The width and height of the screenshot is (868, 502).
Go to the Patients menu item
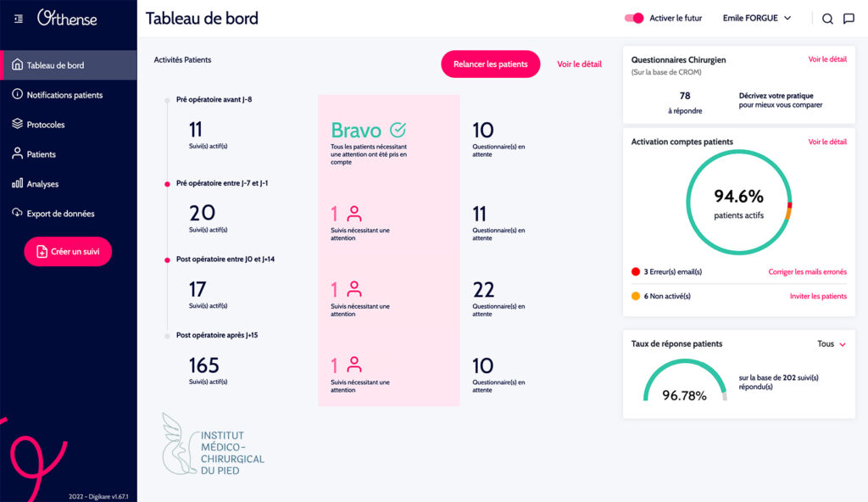click(x=41, y=154)
